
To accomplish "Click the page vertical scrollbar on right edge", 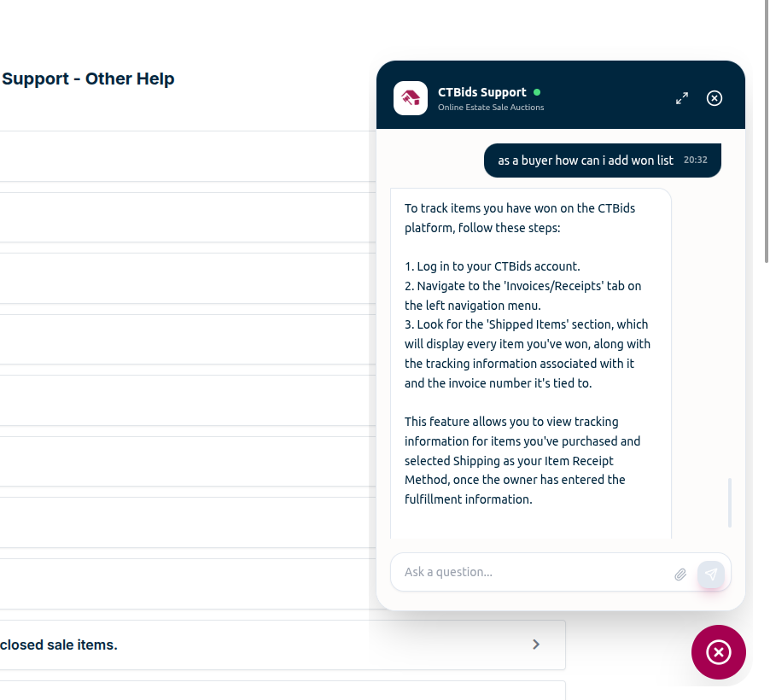I will tap(766, 131).
